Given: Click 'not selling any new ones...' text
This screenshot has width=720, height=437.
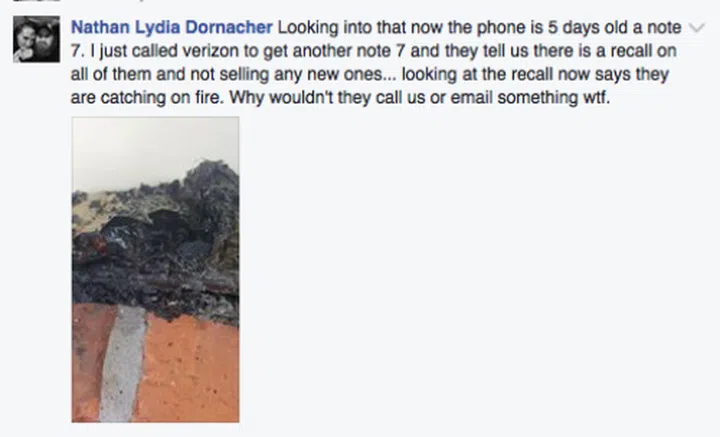Looking at the screenshot, I should tap(293, 74).
